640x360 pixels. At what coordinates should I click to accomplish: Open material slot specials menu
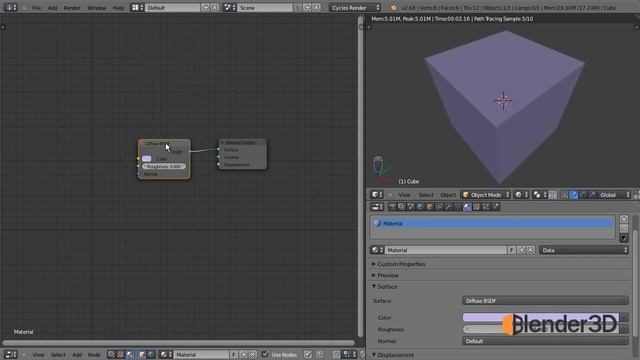(624, 238)
